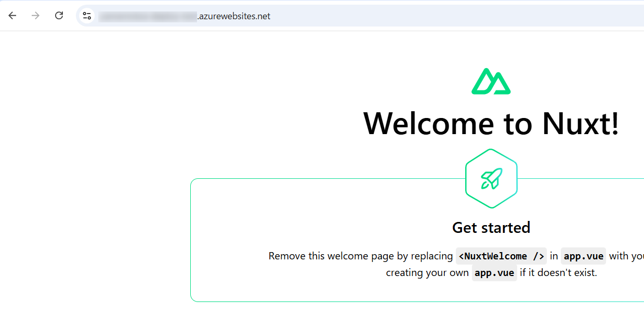Image resolution: width=644 pixels, height=315 pixels.
Task: Click the Welcome to Nuxt title
Action: coord(491,124)
